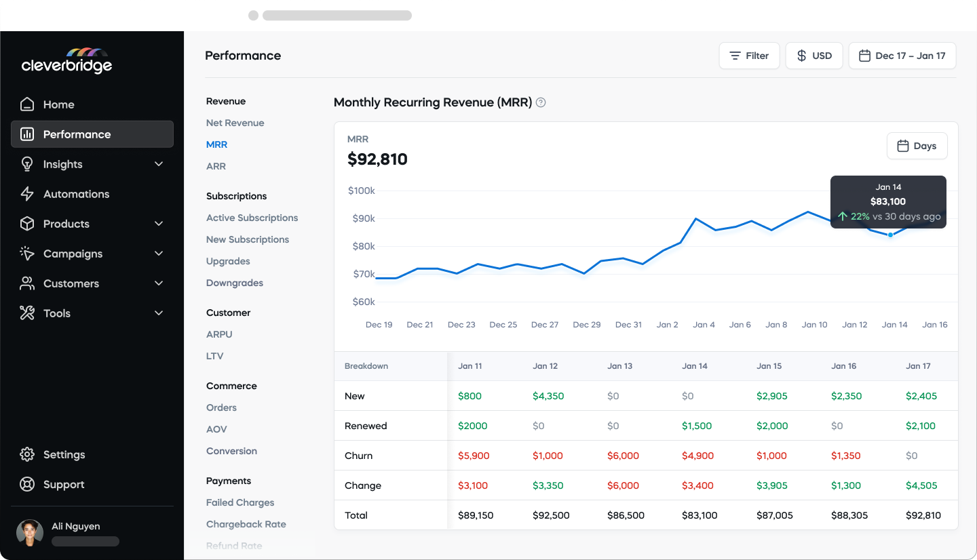Collapse the Customers section chevron
977x560 pixels.
(158, 283)
